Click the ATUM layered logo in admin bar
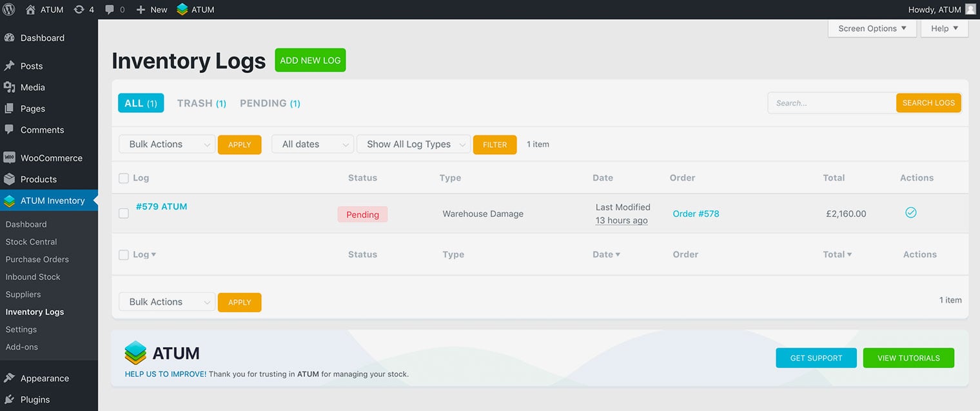The width and height of the screenshot is (980, 411). (182, 10)
